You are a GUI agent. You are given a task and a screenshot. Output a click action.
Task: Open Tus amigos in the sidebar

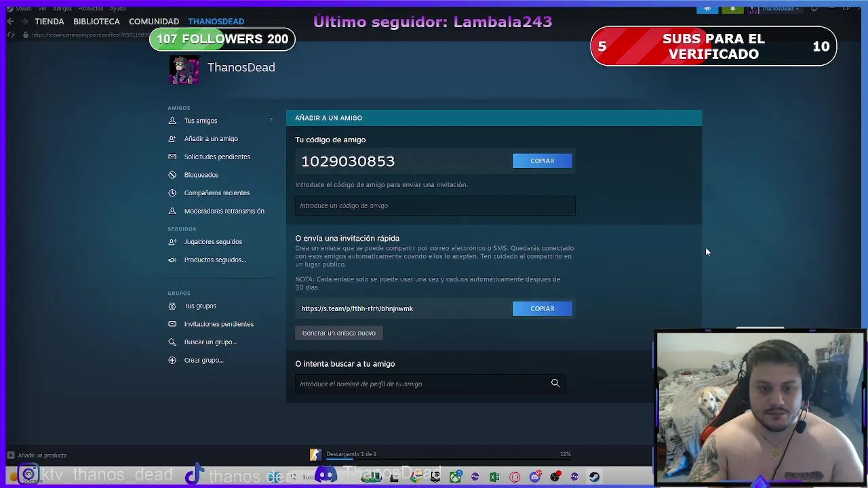pos(201,121)
